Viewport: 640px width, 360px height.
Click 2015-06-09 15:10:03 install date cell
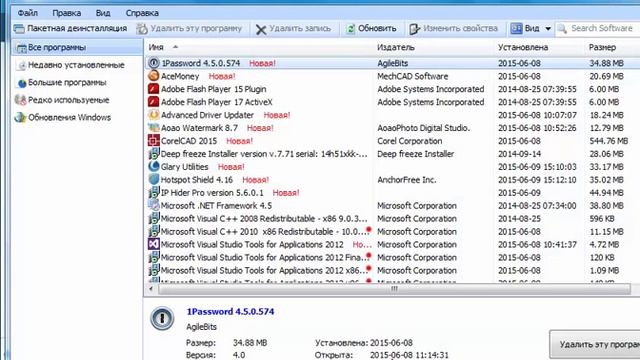[x=537, y=167]
